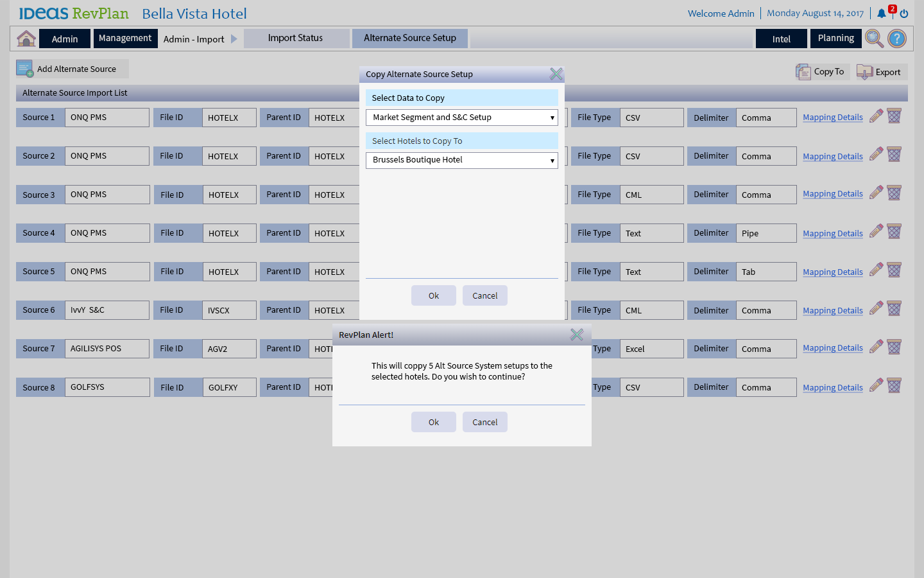The image size is (924, 578).
Task: Click the Source 2 delimiter Comma field
Action: tap(766, 156)
